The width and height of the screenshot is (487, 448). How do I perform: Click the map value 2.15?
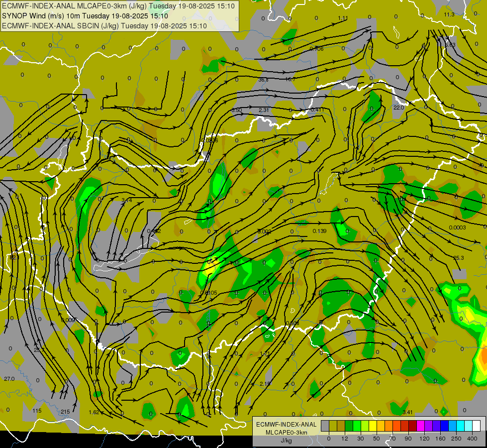[x=265, y=384]
